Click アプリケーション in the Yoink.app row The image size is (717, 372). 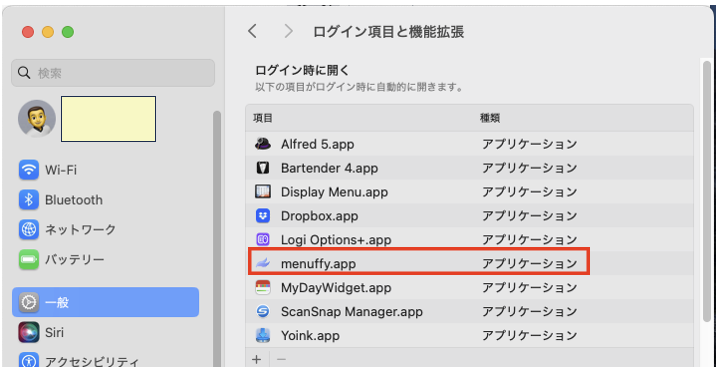(530, 335)
